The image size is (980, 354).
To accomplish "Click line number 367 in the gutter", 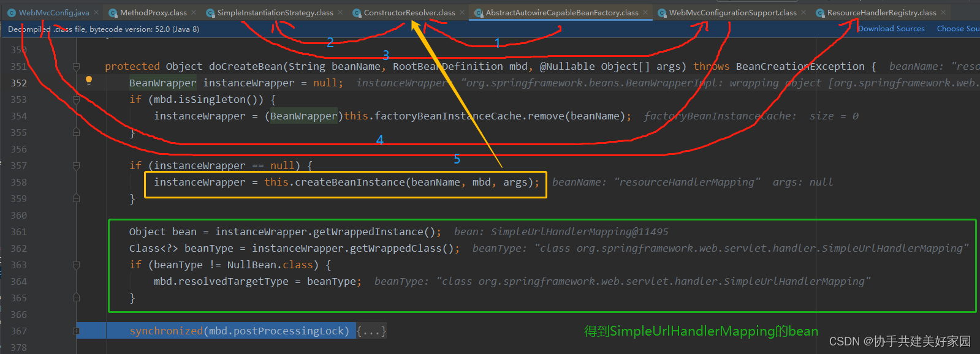I will click(x=18, y=331).
